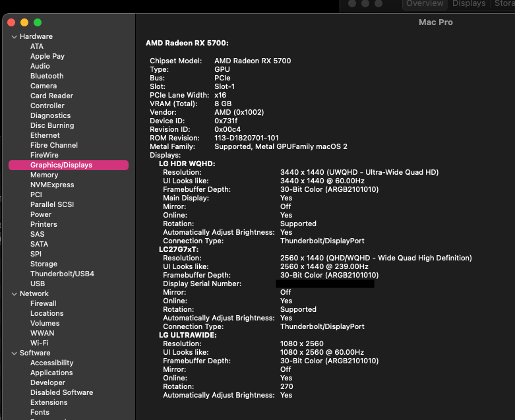Collapse the Hardware section chevron
The width and height of the screenshot is (515, 420).
14,37
